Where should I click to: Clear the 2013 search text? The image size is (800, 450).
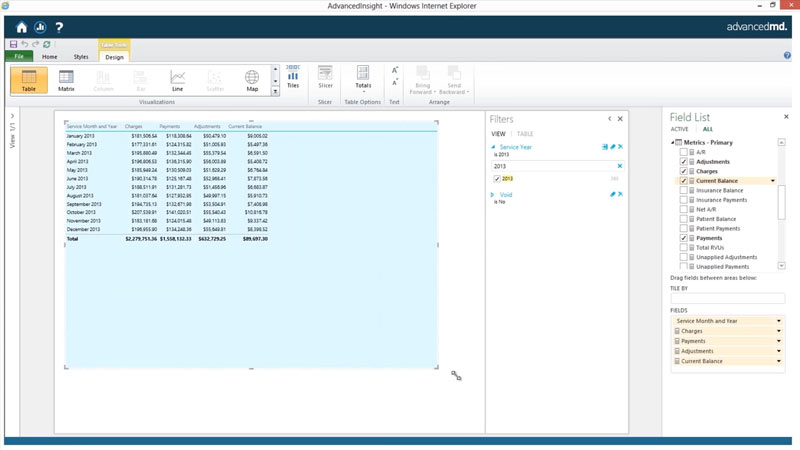coord(620,166)
